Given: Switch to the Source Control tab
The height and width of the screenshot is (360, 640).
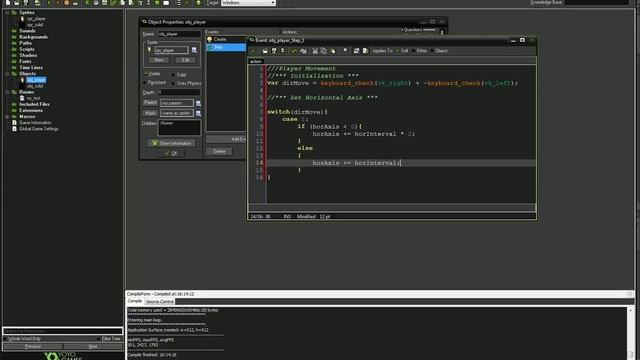Looking at the screenshot, I should point(160,302).
